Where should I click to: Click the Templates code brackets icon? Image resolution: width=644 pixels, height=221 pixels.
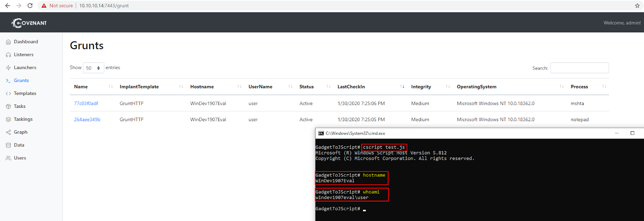(8, 93)
